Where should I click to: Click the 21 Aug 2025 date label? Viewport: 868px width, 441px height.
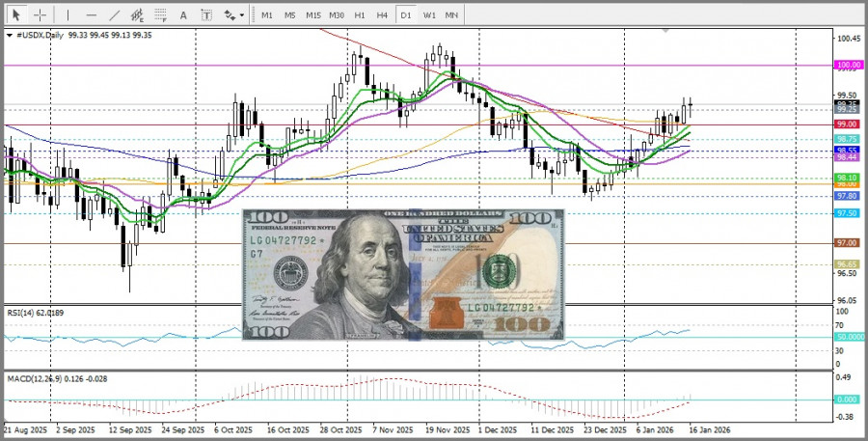(x=23, y=430)
